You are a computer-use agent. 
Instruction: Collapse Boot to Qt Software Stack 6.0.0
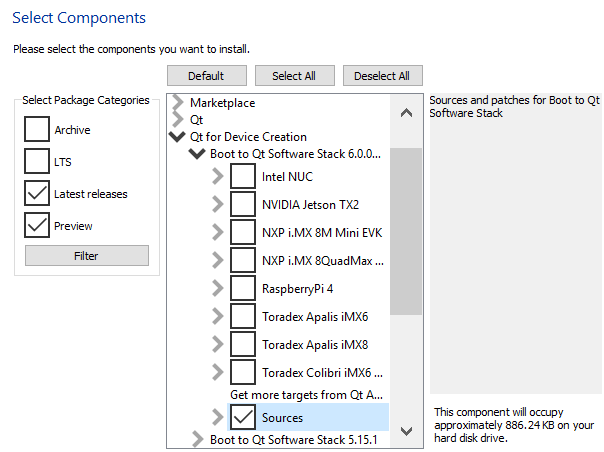click(197, 154)
